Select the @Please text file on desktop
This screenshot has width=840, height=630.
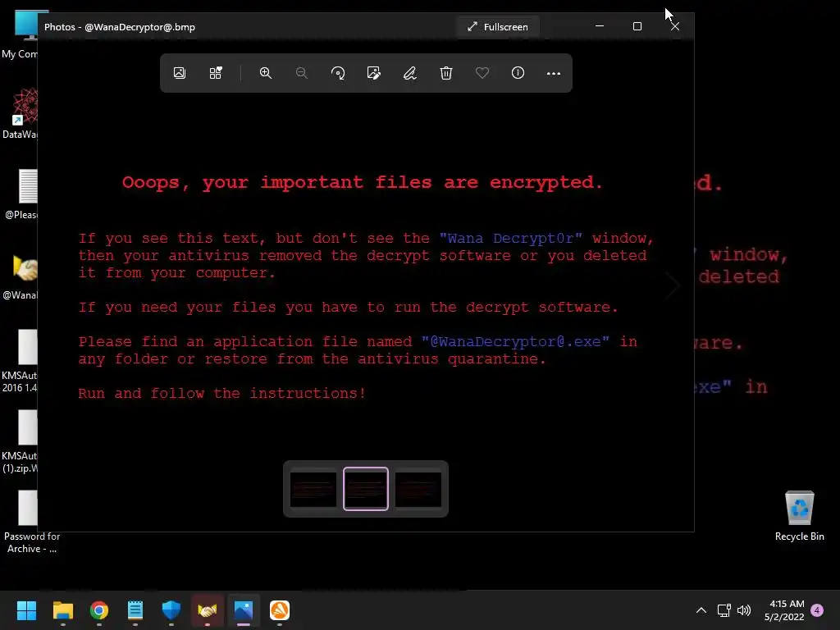tap(21, 194)
